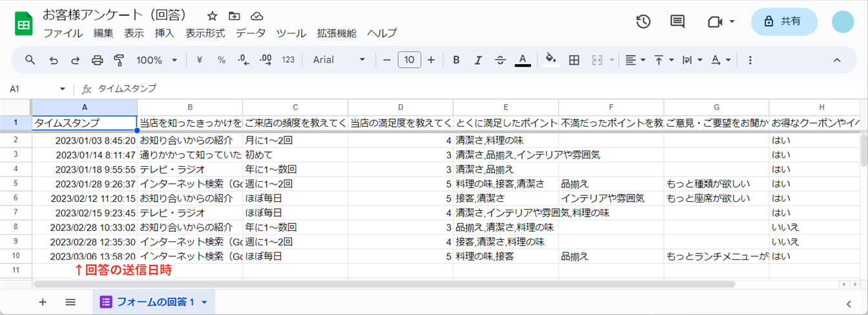This screenshot has height=315, width=868.
Task: Open the search magnifier in toolbar
Action: click(x=30, y=60)
